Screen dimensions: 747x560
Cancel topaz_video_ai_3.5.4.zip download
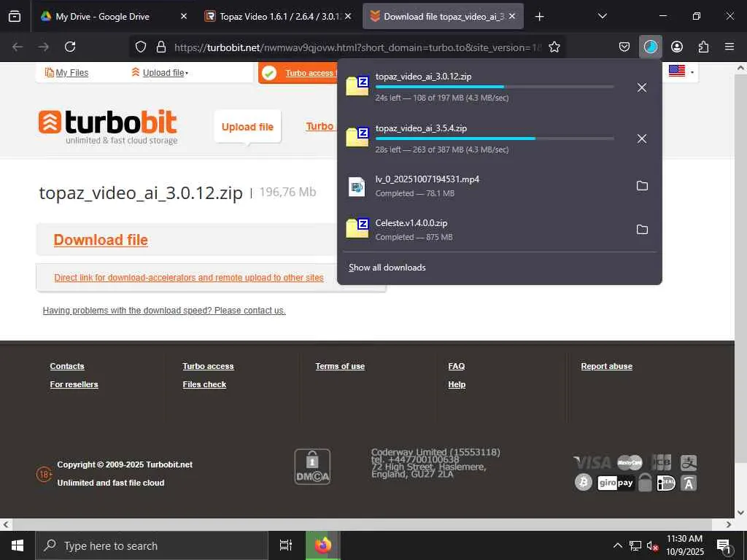coord(642,139)
